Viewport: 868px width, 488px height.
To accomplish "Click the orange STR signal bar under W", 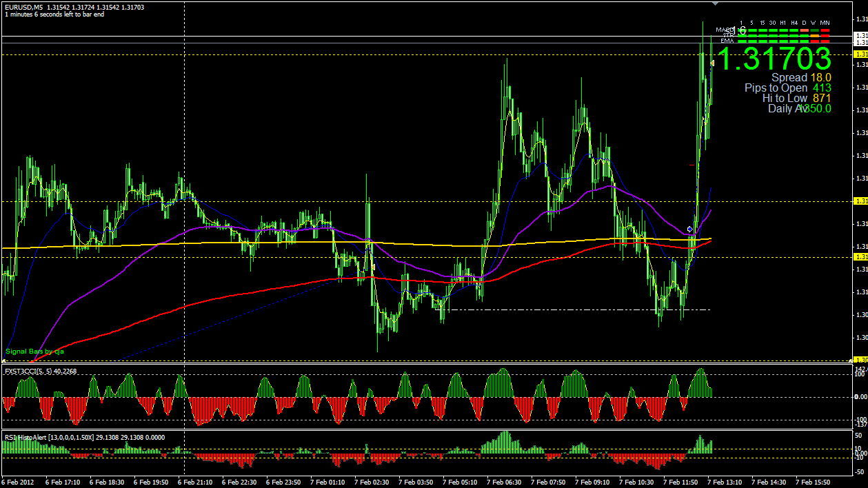I will pyautogui.click(x=814, y=36).
